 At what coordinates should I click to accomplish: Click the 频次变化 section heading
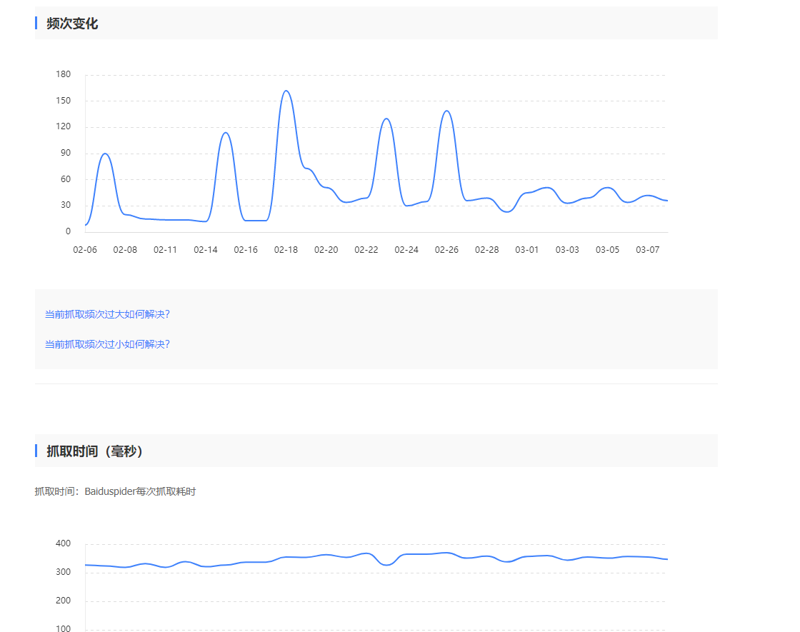[72, 23]
